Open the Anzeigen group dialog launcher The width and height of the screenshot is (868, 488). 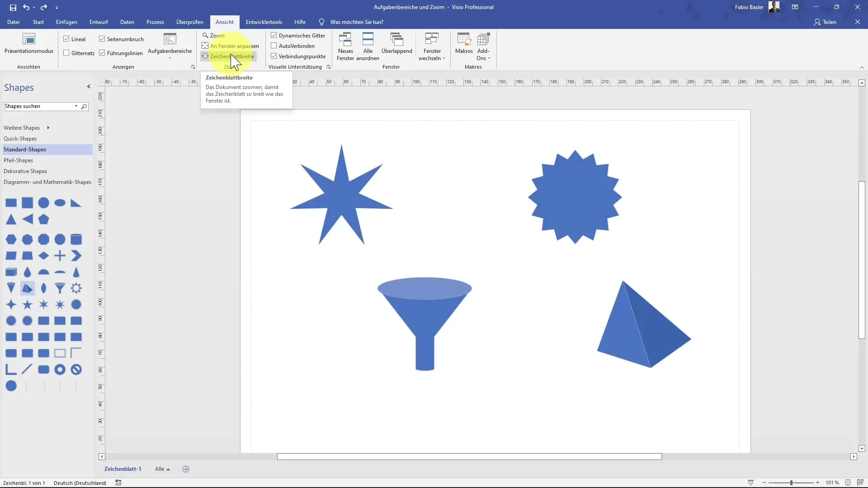pyautogui.click(x=193, y=67)
